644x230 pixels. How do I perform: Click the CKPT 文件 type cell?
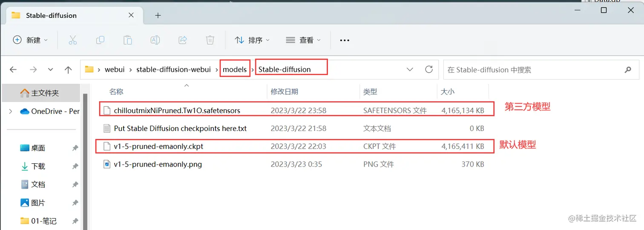pyautogui.click(x=379, y=146)
